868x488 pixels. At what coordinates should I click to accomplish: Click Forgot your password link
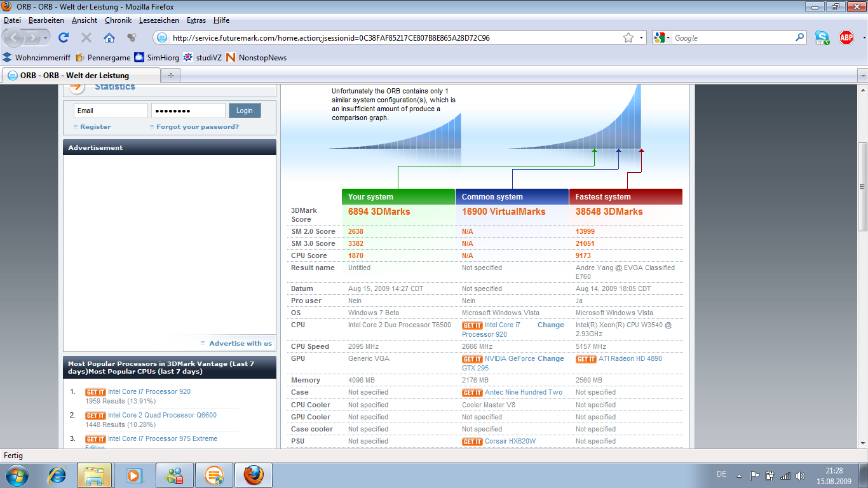(198, 127)
